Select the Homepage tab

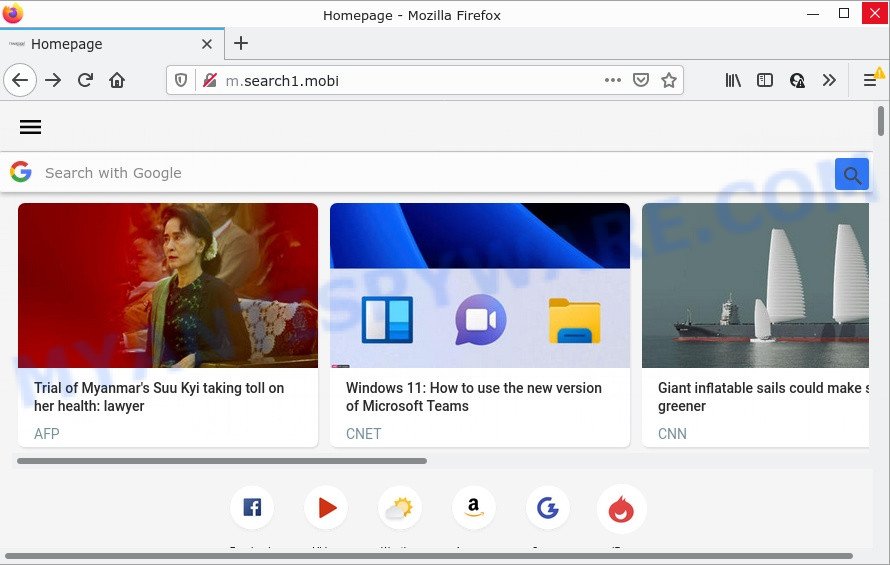click(112, 44)
